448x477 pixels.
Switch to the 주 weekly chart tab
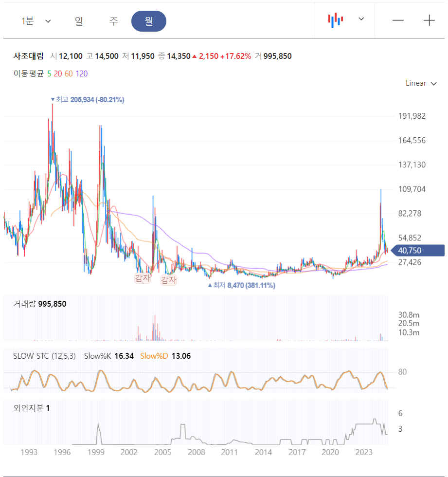tap(113, 21)
